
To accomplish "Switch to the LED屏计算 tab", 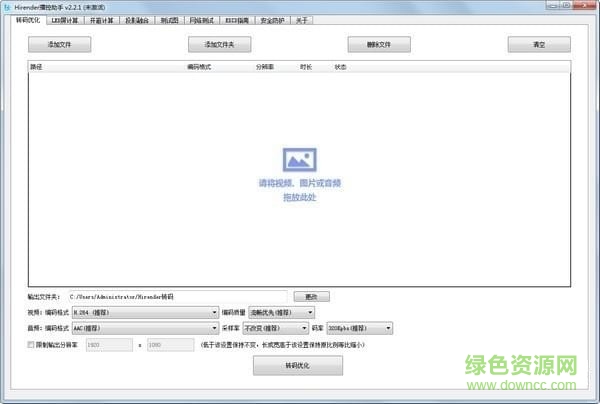I will pyautogui.click(x=68, y=20).
